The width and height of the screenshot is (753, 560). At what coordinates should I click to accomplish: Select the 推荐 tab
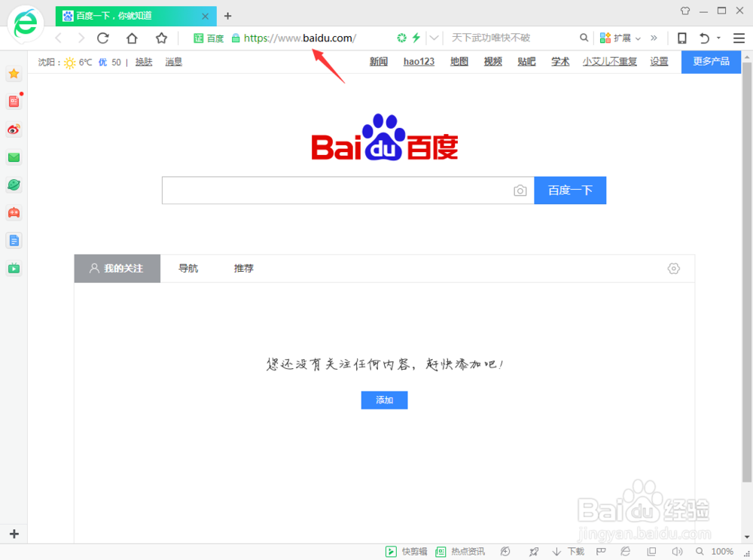[x=243, y=268]
